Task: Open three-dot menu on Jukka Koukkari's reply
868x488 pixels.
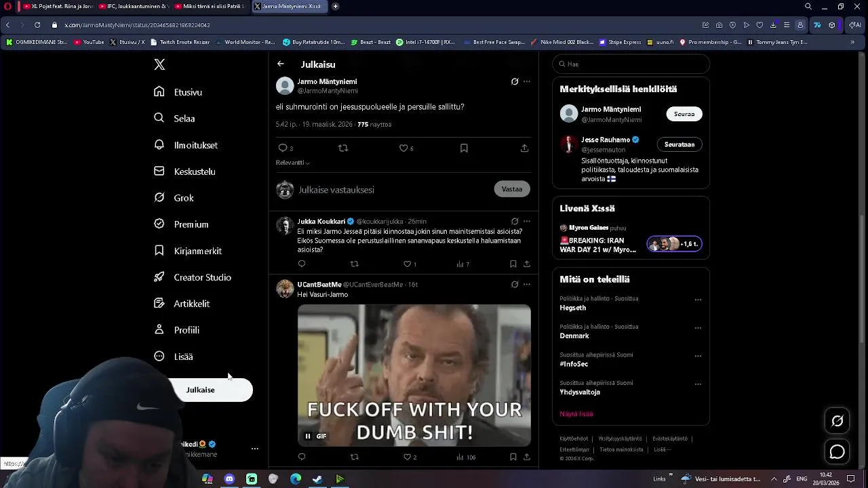Action: [x=527, y=221]
